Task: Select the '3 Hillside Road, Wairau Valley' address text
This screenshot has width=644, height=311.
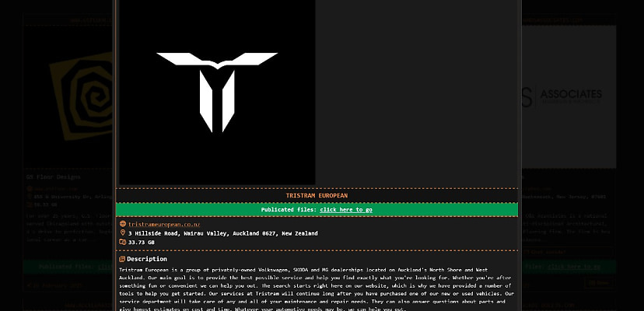Action: (179, 233)
